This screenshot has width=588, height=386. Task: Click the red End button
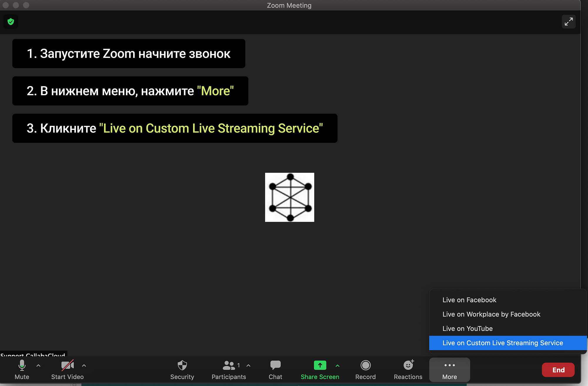(558, 370)
